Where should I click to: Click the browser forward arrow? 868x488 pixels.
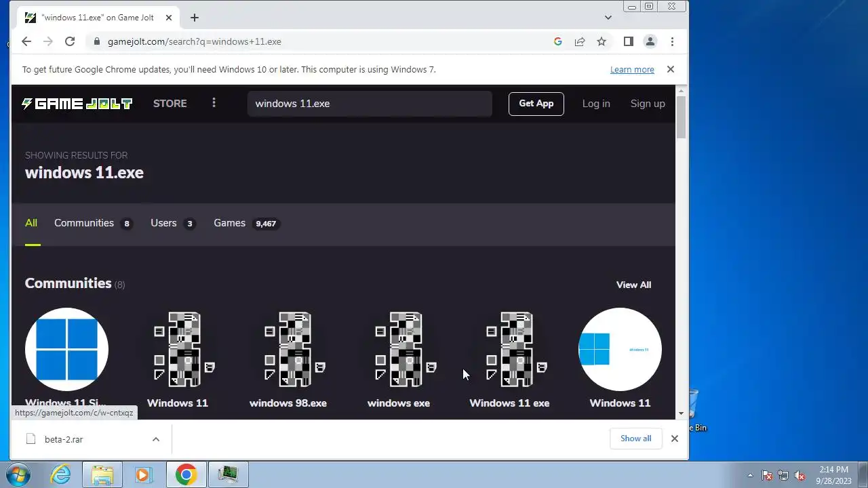[x=47, y=41]
